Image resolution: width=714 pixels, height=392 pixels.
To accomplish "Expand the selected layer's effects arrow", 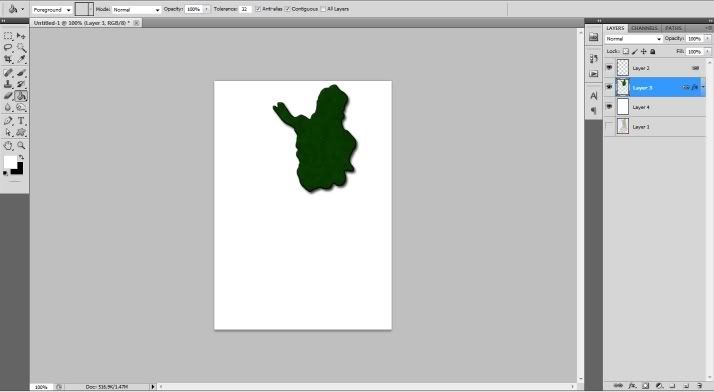I will [703, 87].
